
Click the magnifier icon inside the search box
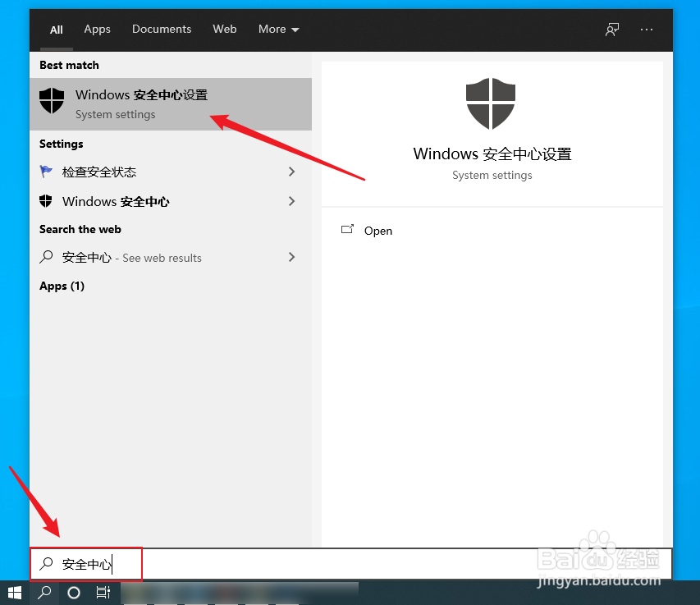pos(46,564)
